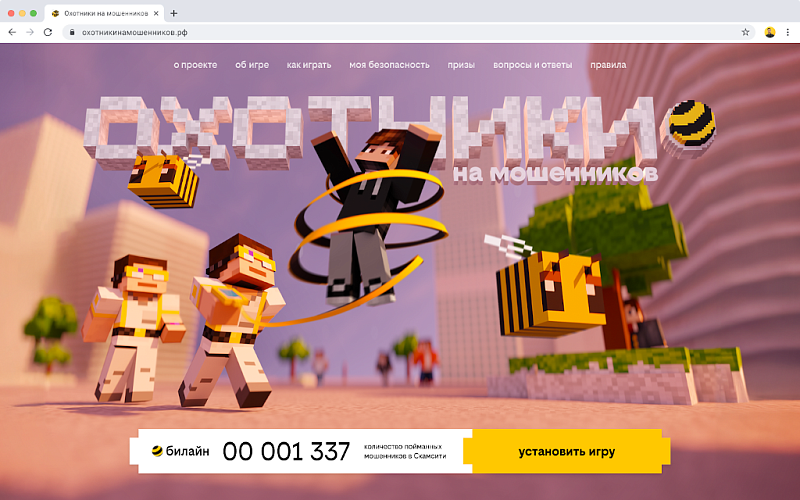Screen dimensions: 800x500
Task: Navigate to the «призы» section
Action: (461, 65)
